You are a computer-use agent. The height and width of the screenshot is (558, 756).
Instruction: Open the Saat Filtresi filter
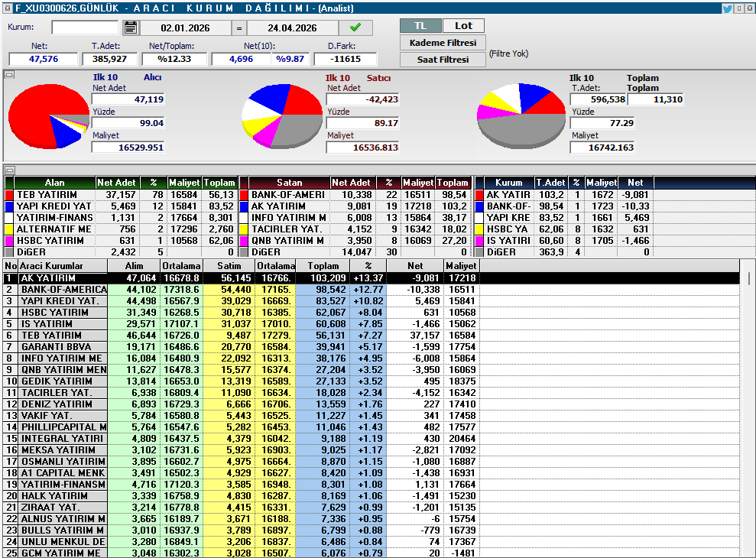443,60
